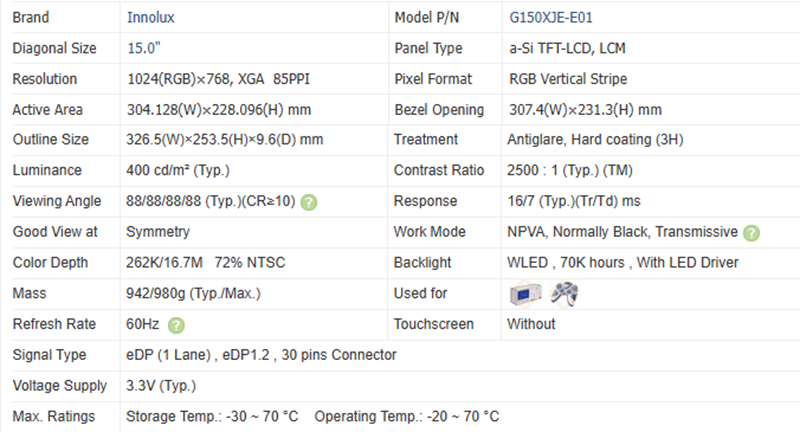This screenshot has height=432, width=800.
Task: Open the G150XJE-E01 model link
Action: click(x=556, y=18)
